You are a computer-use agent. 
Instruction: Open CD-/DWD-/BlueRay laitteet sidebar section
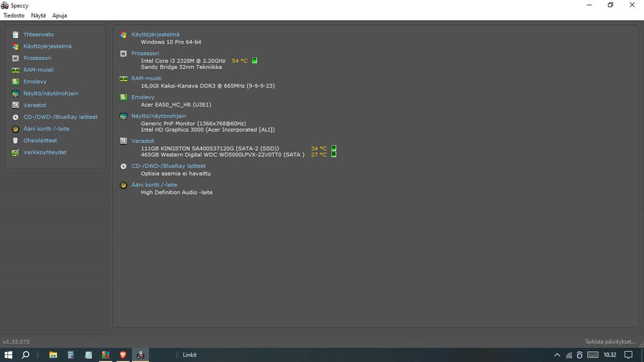pyautogui.click(x=60, y=117)
